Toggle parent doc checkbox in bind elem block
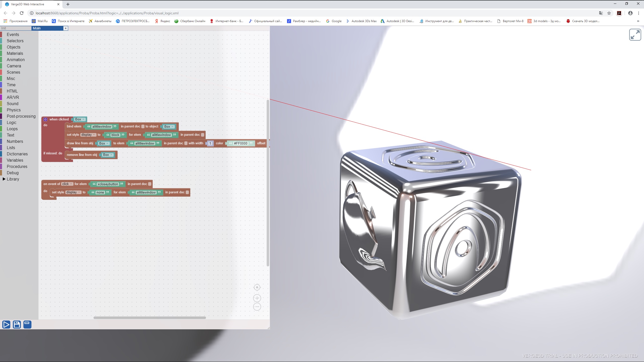The image size is (644, 362). [143, 126]
